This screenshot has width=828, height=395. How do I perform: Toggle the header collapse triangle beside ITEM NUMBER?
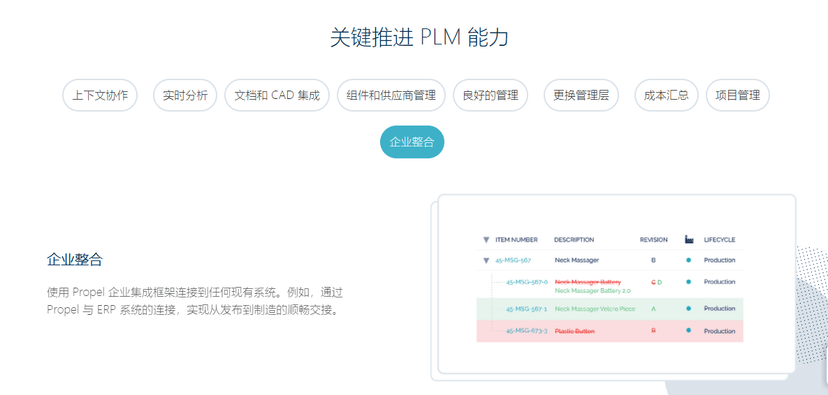(486, 240)
